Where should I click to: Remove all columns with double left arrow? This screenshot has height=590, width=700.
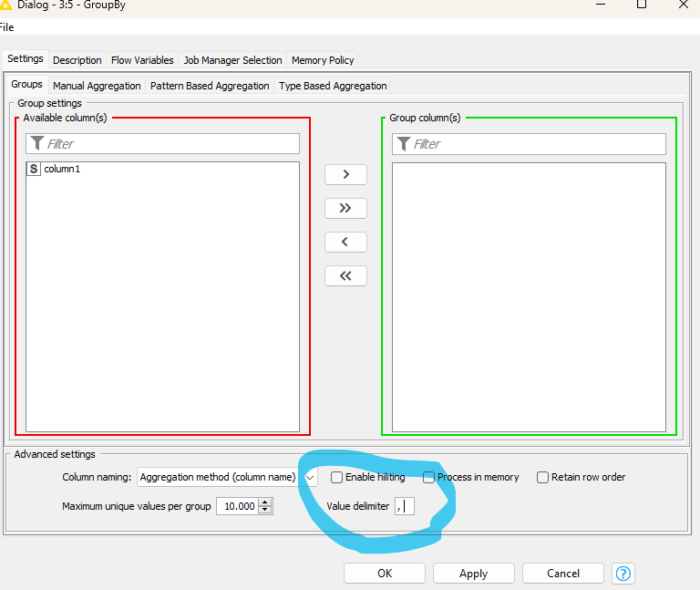click(x=345, y=275)
